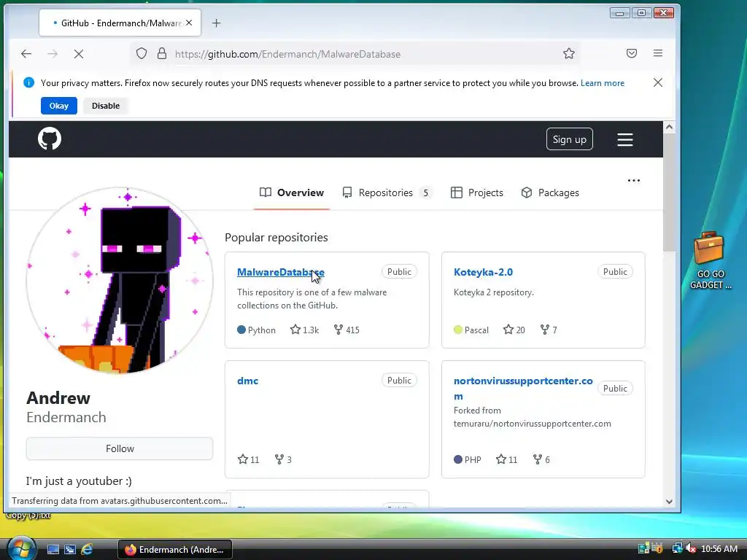The height and width of the screenshot is (560, 747).
Task: Open the nortonvirussupportcenter.com repository link
Action: [523, 388]
